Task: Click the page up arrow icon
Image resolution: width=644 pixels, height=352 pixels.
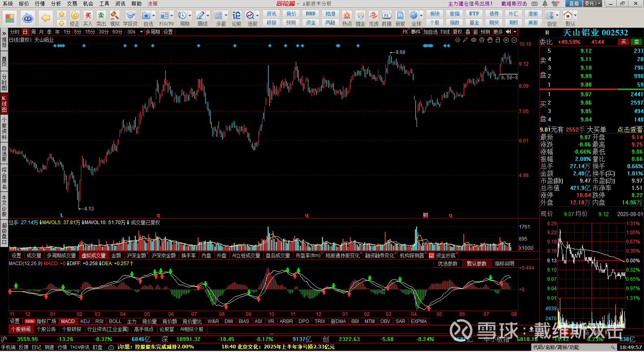Action: (x=61, y=14)
